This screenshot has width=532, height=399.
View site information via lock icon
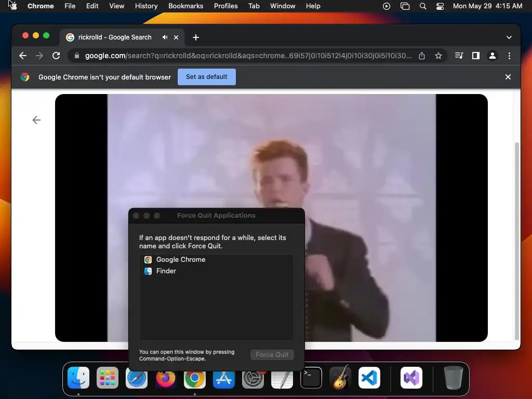pyautogui.click(x=77, y=56)
